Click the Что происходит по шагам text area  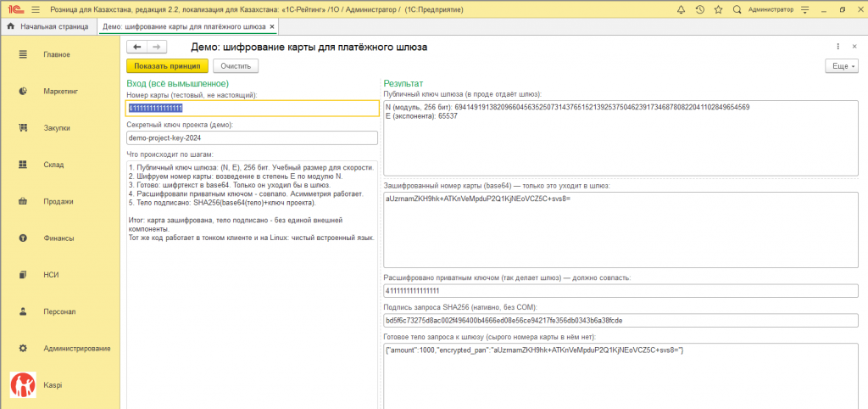coord(253,285)
